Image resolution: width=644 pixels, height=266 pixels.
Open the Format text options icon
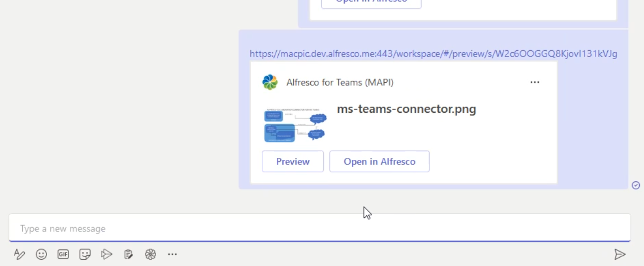(x=19, y=254)
